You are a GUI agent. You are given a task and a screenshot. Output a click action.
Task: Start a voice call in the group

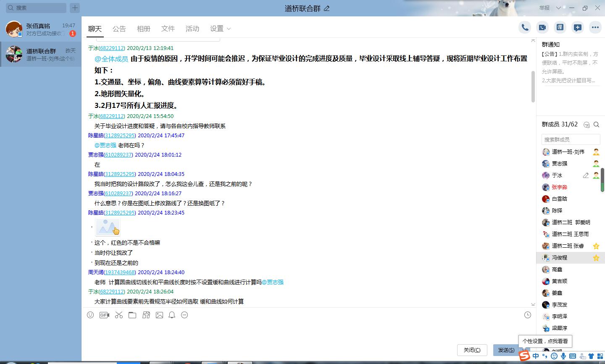click(525, 28)
